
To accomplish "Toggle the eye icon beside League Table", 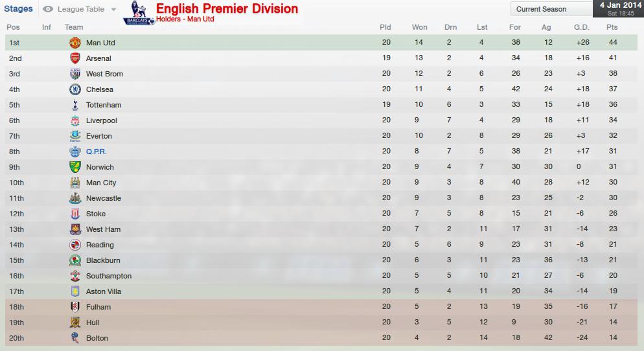I will pyautogui.click(x=48, y=10).
